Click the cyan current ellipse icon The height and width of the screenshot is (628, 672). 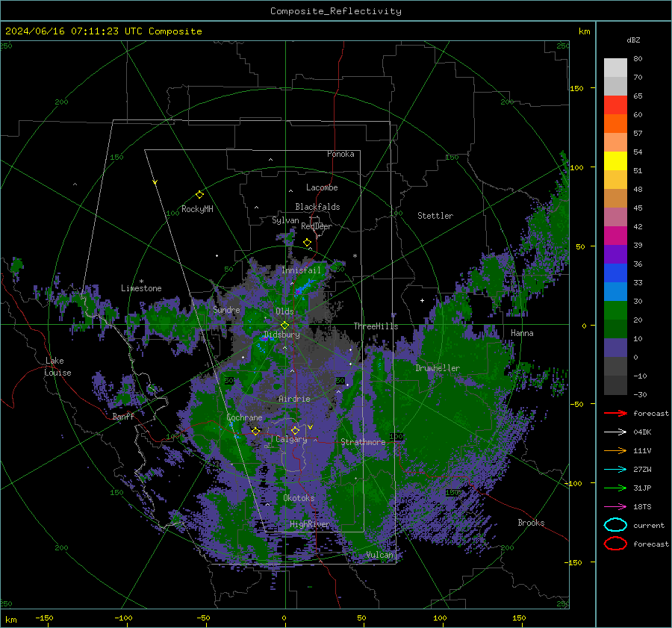point(615,525)
